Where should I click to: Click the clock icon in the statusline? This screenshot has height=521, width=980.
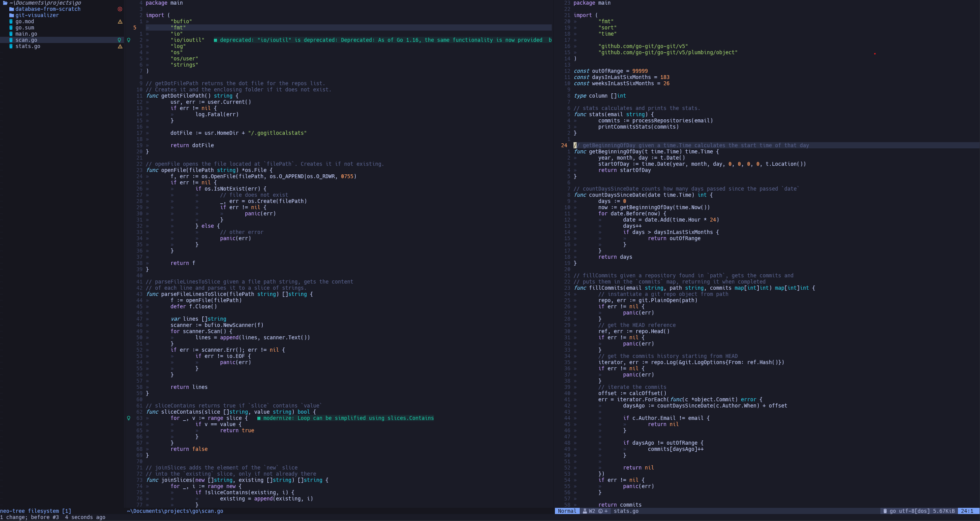point(600,511)
